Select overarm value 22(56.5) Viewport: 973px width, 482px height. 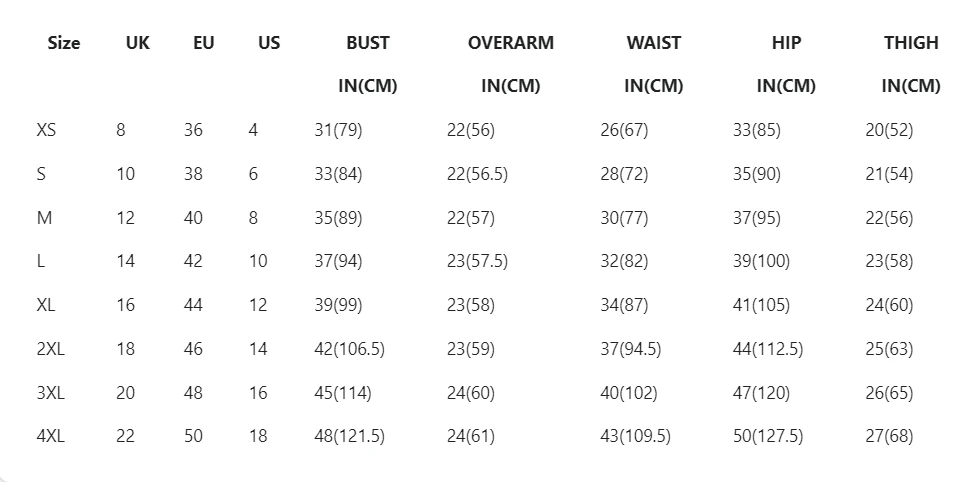pos(477,174)
